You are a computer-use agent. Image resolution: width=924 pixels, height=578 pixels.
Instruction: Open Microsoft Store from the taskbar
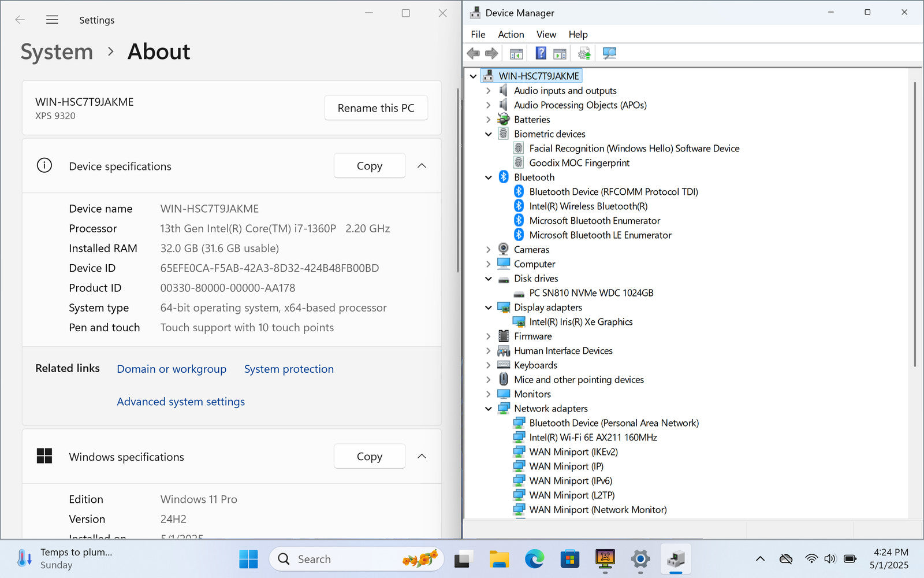pyautogui.click(x=569, y=559)
